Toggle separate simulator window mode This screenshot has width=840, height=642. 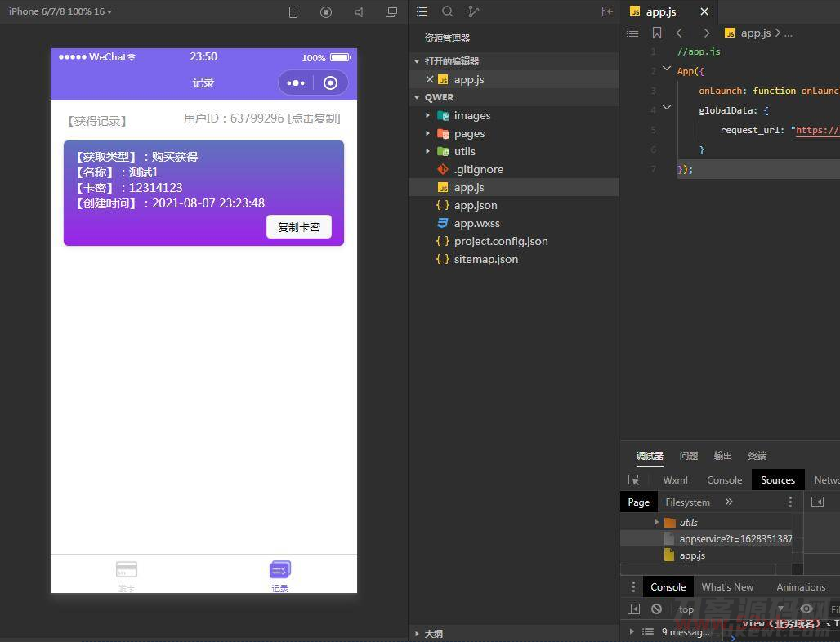click(x=391, y=11)
